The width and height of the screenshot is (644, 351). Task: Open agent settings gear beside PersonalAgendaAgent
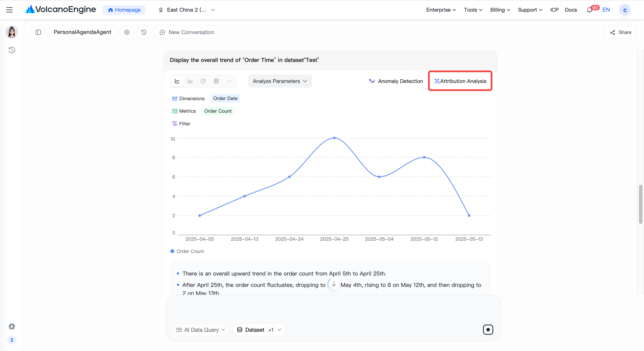127,32
